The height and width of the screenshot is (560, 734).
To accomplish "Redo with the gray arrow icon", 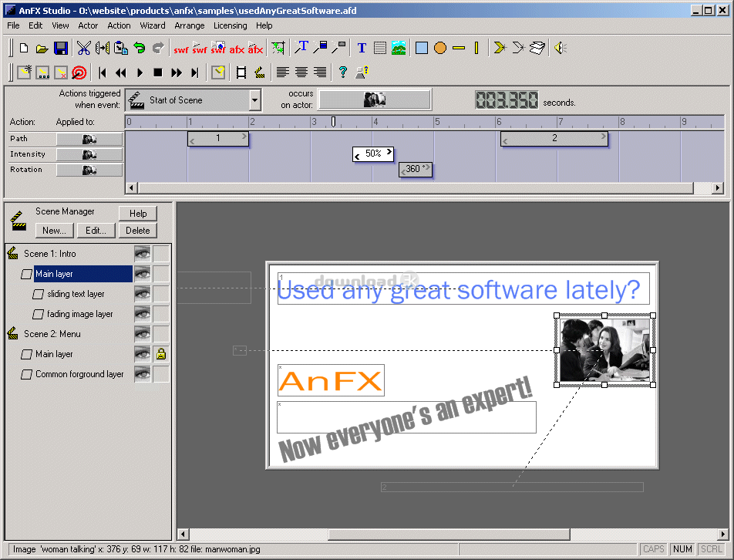I will point(158,48).
